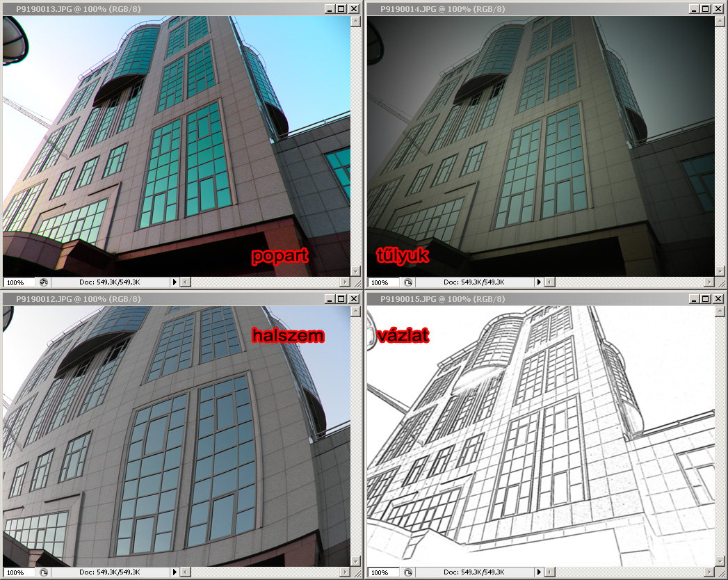The image size is (728, 580).
Task: Maximize the P9190015.JPG document window
Action: point(706,299)
